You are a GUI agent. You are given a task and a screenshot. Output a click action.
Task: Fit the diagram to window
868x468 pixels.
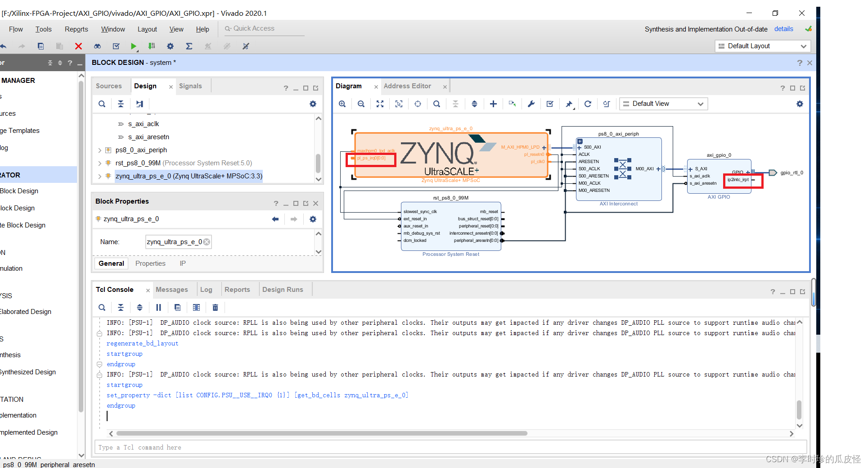coord(380,104)
